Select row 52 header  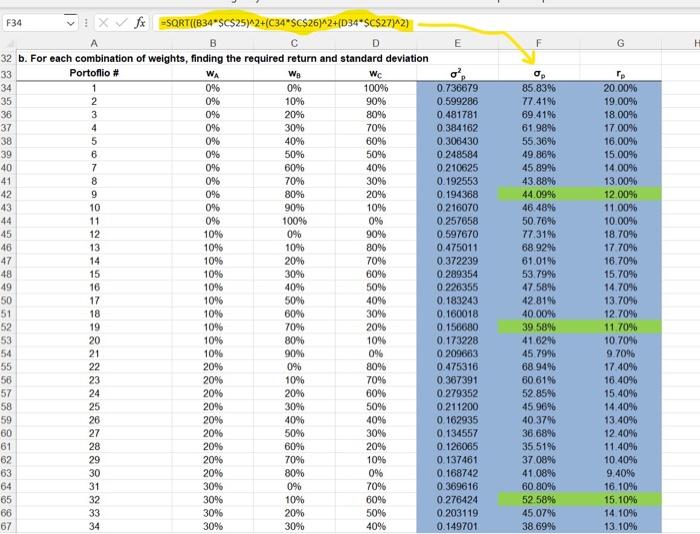pyautogui.click(x=7, y=327)
